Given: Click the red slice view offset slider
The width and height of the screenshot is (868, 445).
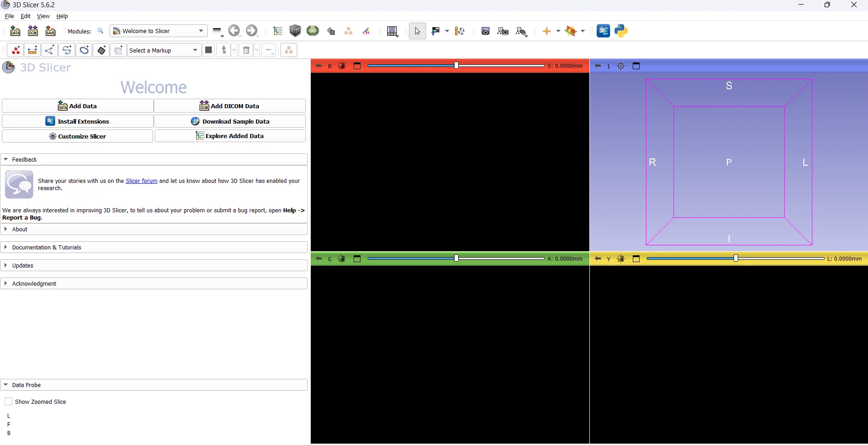Looking at the screenshot, I should click(x=456, y=66).
